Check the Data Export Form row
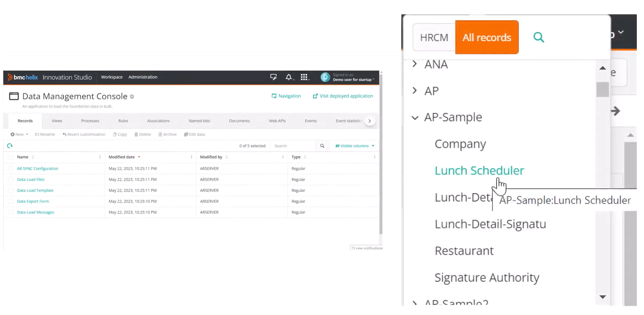 [x=10, y=201]
